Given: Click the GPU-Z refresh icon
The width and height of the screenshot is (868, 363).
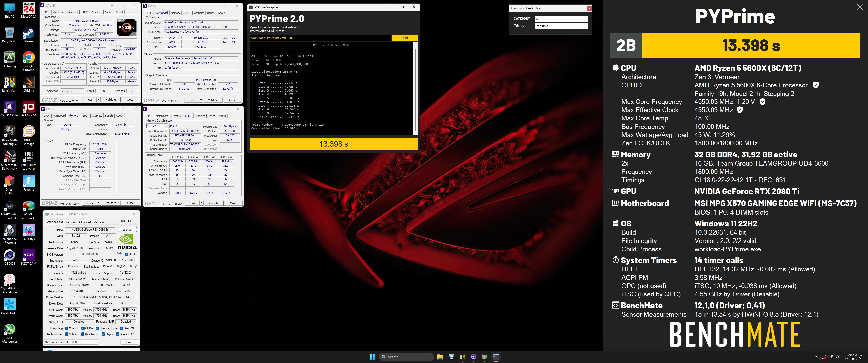Looking at the screenshot, I should (x=129, y=221).
